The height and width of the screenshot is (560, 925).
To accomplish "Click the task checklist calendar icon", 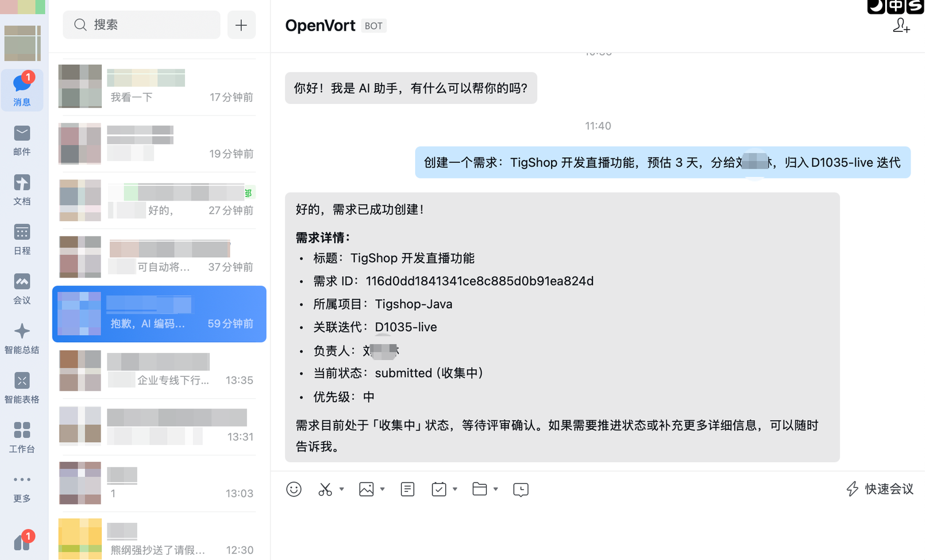I will click(439, 489).
